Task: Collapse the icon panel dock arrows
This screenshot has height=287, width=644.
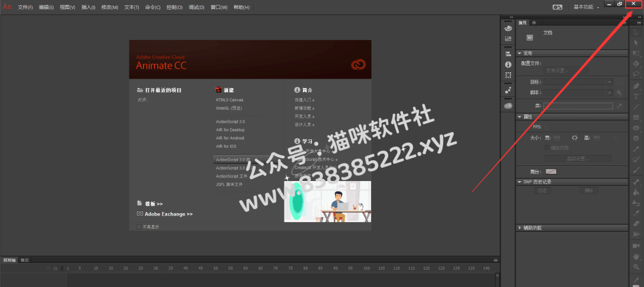Action: pyautogui.click(x=512, y=17)
